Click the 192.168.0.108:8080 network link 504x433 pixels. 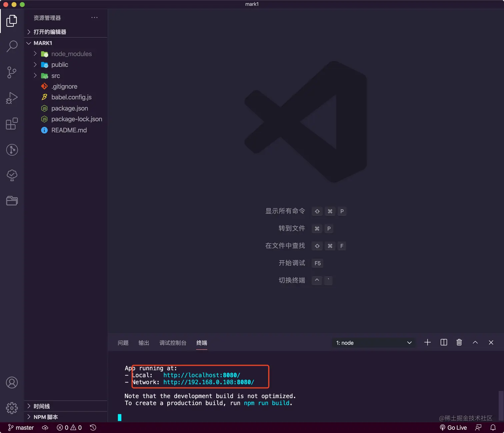tap(209, 382)
